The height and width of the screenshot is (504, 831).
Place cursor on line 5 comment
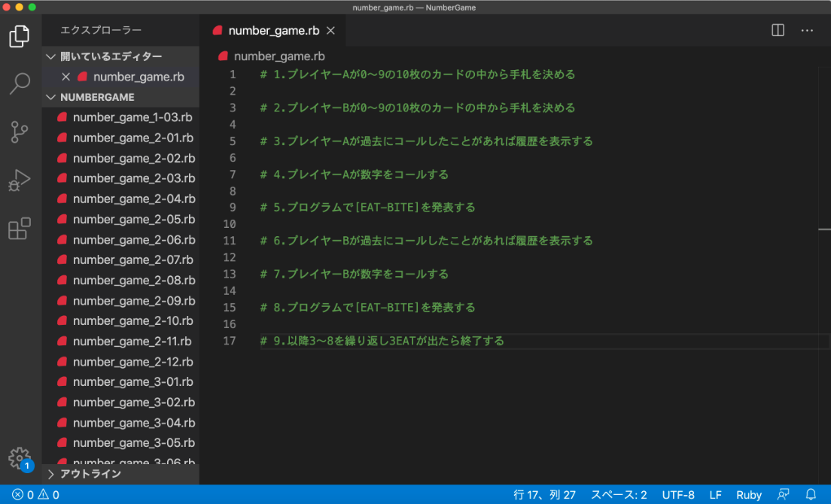pyautogui.click(x=426, y=141)
